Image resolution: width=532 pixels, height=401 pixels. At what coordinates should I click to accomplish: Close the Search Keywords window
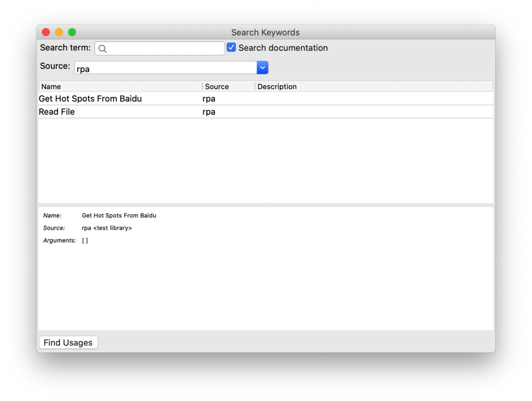(46, 32)
